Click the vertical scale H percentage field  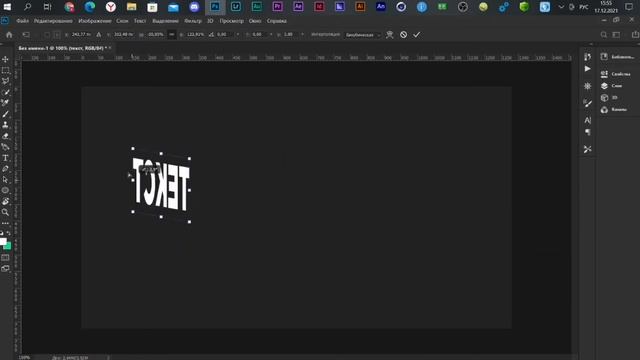pos(195,35)
